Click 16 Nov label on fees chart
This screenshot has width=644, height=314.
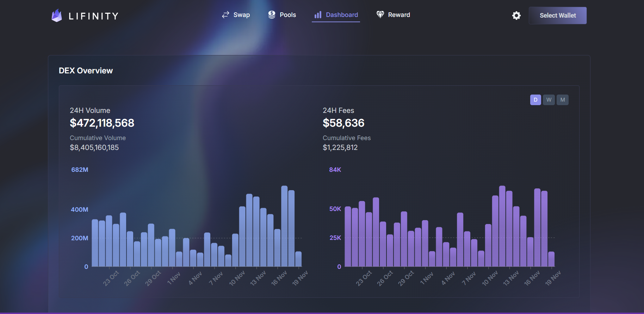(x=532, y=278)
